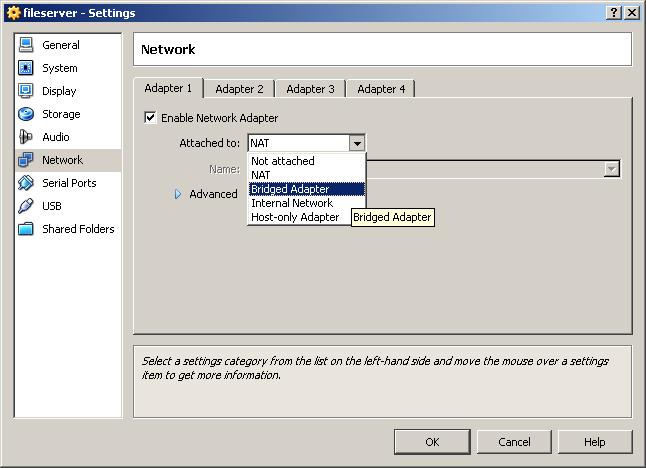Image resolution: width=646 pixels, height=468 pixels.
Task: Open the System settings category
Action: tap(60, 68)
